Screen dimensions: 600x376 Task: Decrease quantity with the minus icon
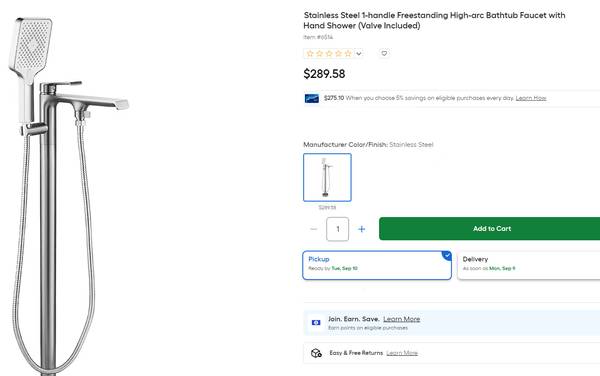point(314,229)
